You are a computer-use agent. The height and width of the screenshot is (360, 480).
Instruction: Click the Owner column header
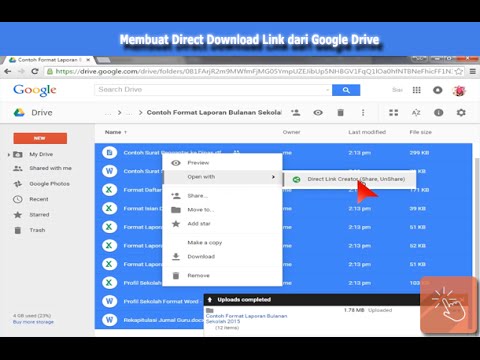[x=291, y=132]
